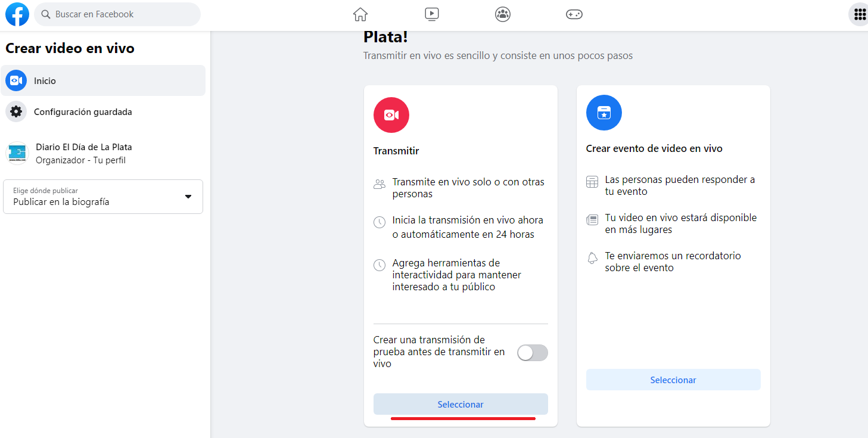868x438 pixels.
Task: Open the apps grid menu icon
Action: [x=858, y=14]
